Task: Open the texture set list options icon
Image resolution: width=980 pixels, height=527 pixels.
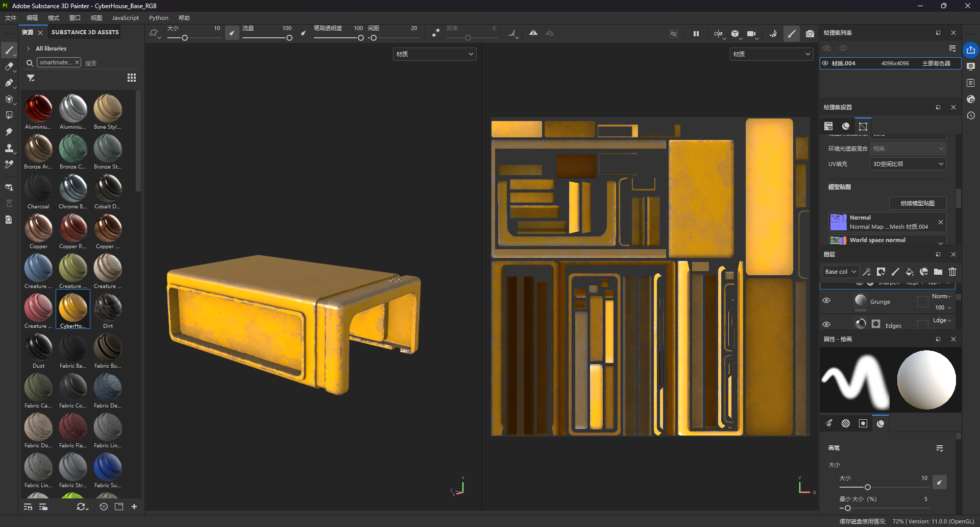Action: (x=952, y=49)
